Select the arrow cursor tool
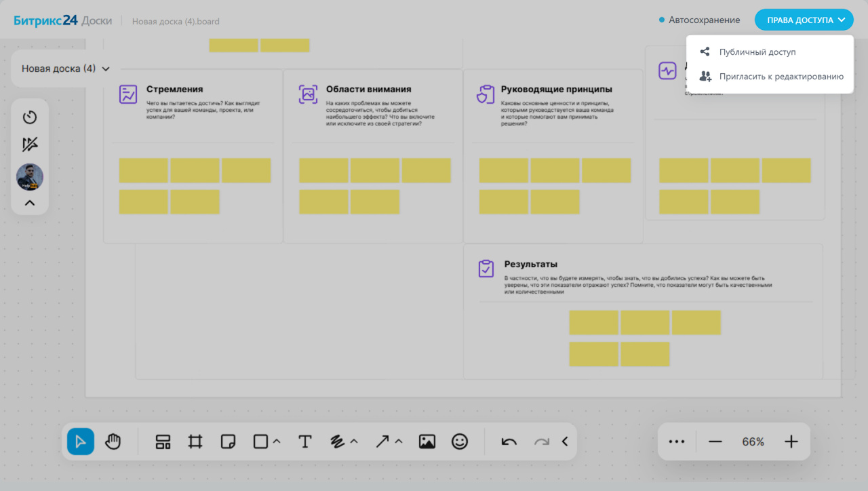 81,441
